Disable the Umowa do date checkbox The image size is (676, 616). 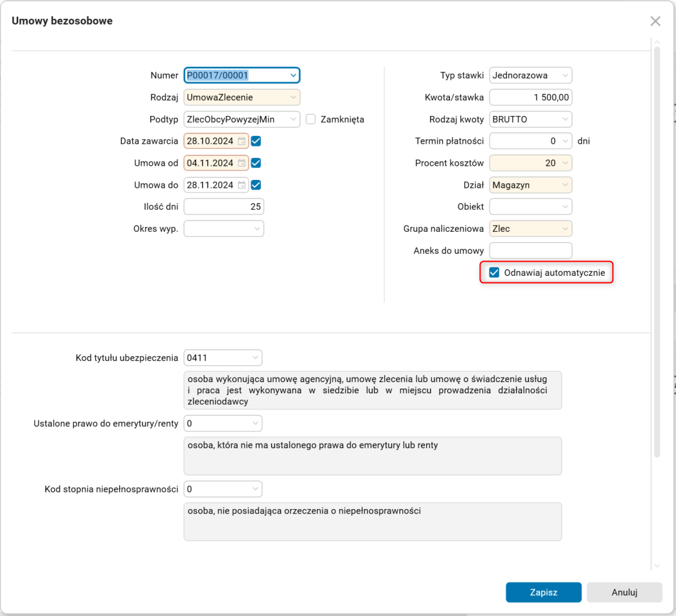click(x=256, y=185)
